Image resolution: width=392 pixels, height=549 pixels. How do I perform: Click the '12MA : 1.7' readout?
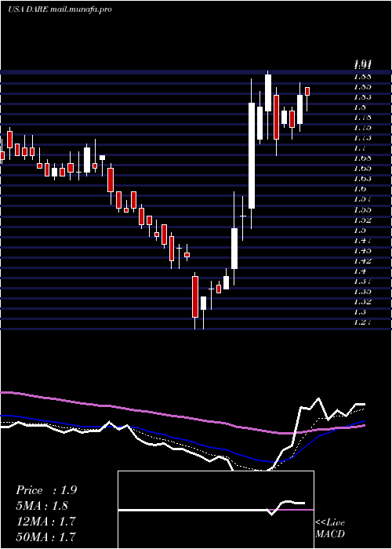point(45,521)
